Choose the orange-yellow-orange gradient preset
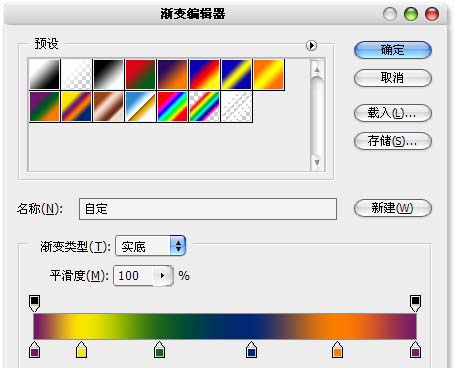Screen dimensions: 455x368 pyautogui.click(x=268, y=74)
